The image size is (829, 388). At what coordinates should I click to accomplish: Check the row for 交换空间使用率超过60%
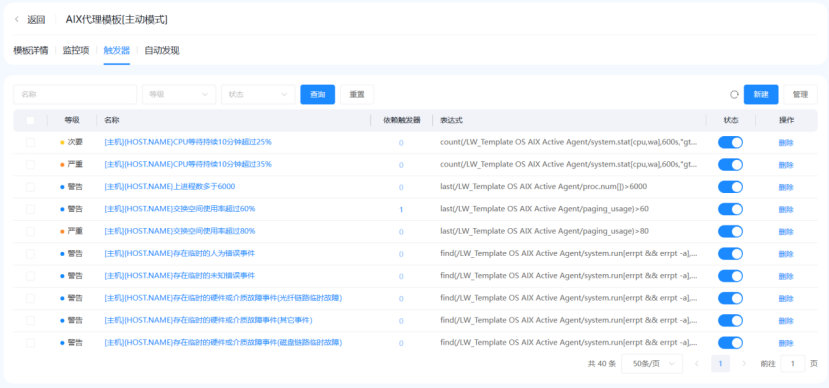31,209
